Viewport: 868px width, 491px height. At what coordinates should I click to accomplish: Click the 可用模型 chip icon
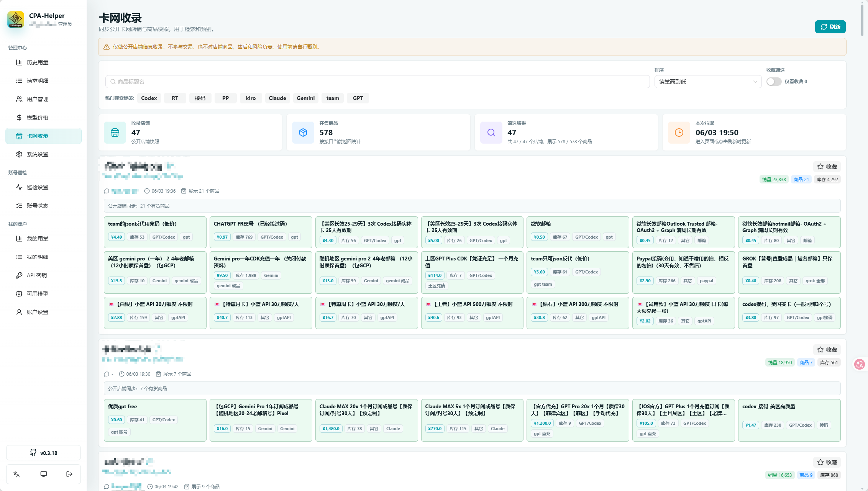(x=19, y=294)
